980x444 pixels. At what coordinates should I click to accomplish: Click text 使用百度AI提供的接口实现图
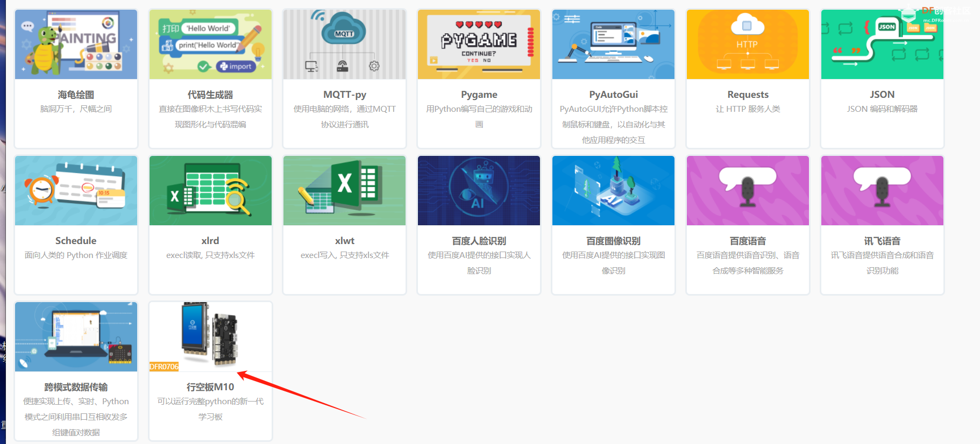613,255
